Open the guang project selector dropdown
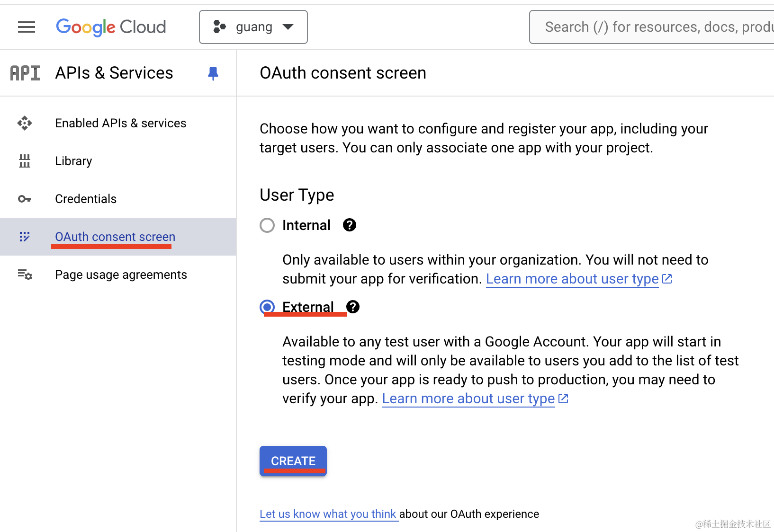 coord(253,27)
